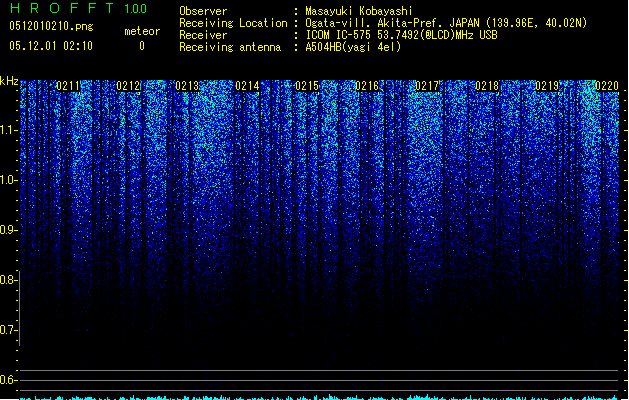
Task: Click the 0218 time marker
Action: [x=487, y=86]
